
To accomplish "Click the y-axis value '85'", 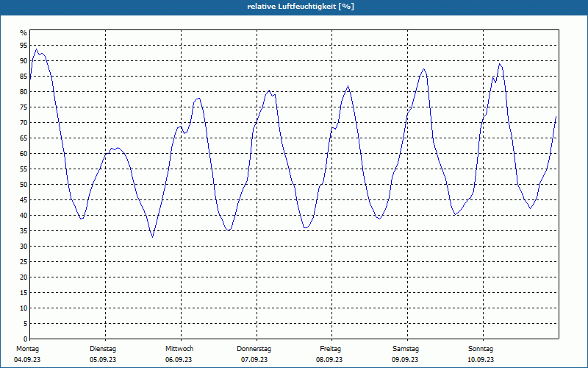I will tap(24, 77).
